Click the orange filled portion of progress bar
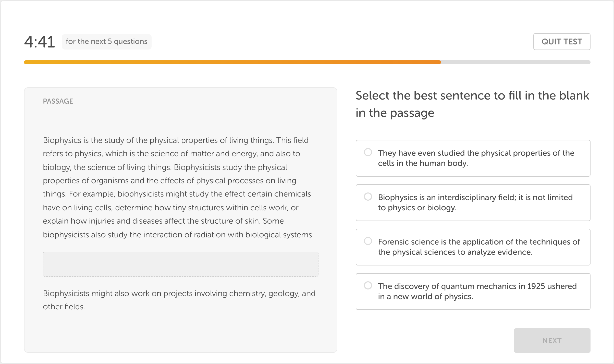Image resolution: width=614 pixels, height=364 pixels. 232,62
